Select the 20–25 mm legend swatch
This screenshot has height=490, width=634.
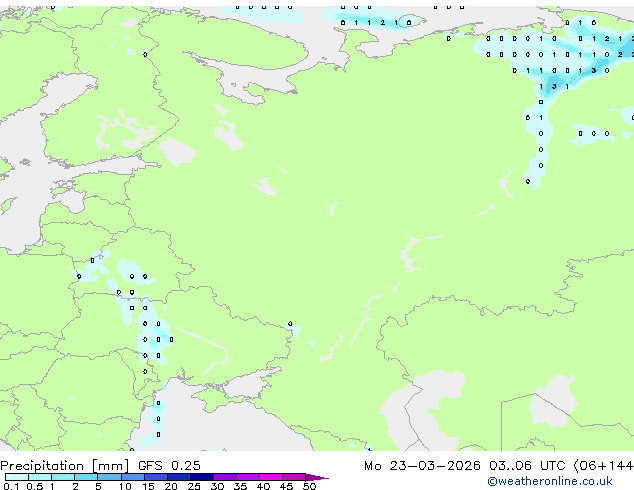coord(179,477)
